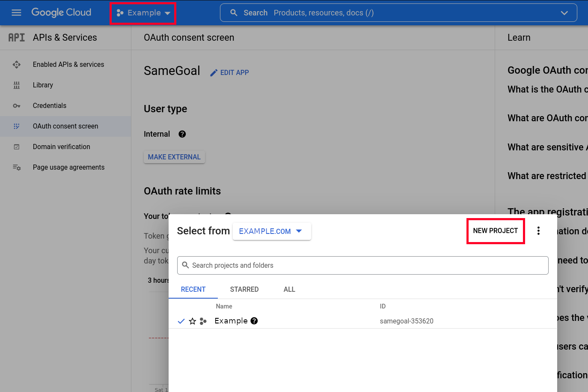This screenshot has height=392, width=588.
Task: Open 'What is the OAuth' help topic
Action: pyautogui.click(x=548, y=89)
